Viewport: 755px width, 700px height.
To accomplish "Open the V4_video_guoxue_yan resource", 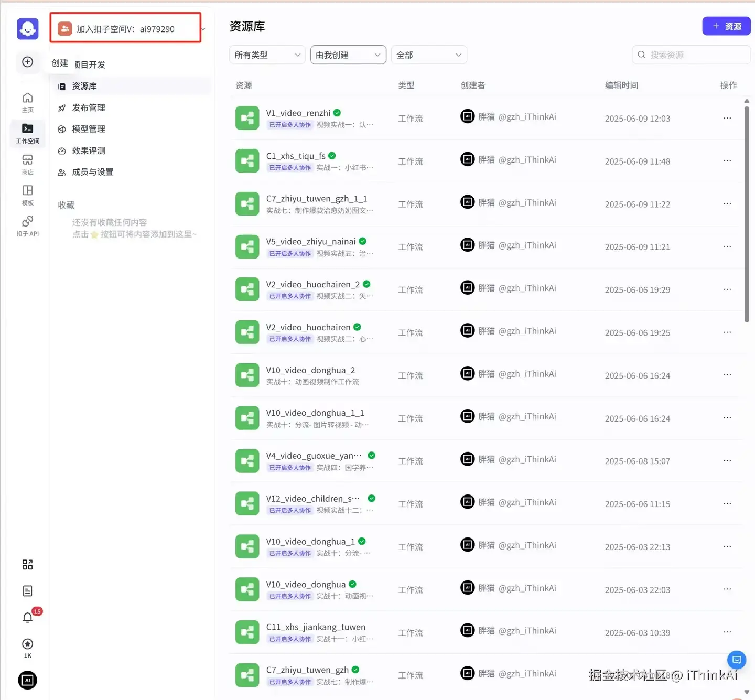I will [x=314, y=456].
